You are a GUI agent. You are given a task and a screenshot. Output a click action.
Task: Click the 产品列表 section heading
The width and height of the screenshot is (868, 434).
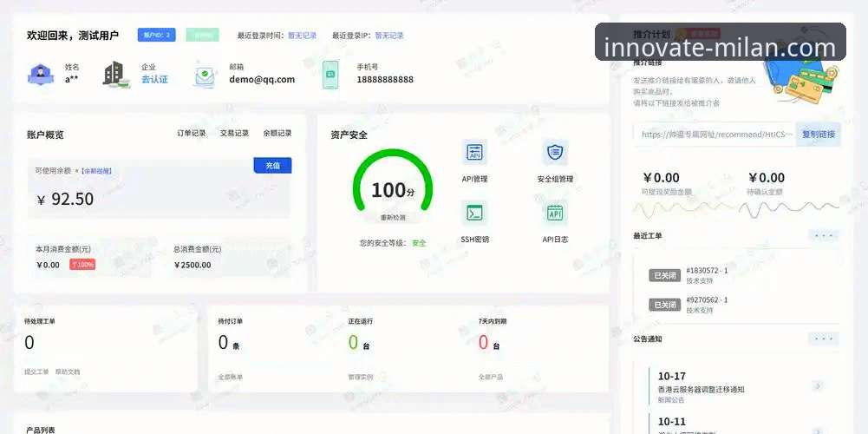tap(41, 431)
